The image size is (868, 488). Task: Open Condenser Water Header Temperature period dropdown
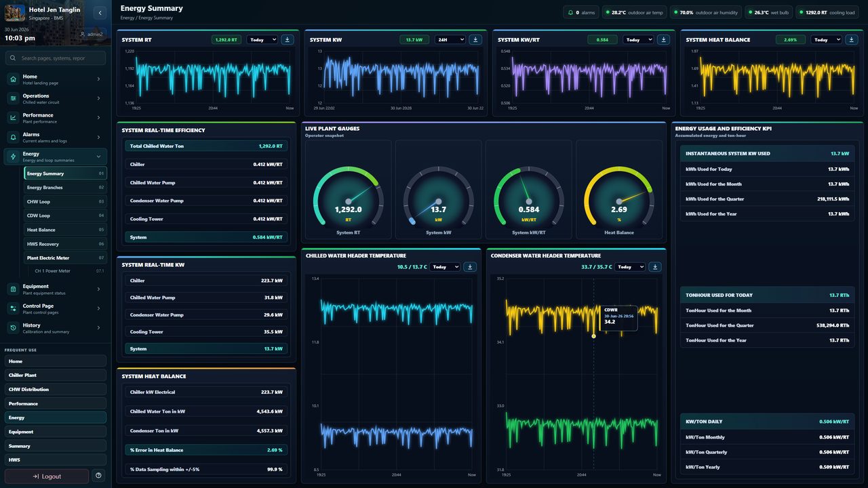pos(630,267)
